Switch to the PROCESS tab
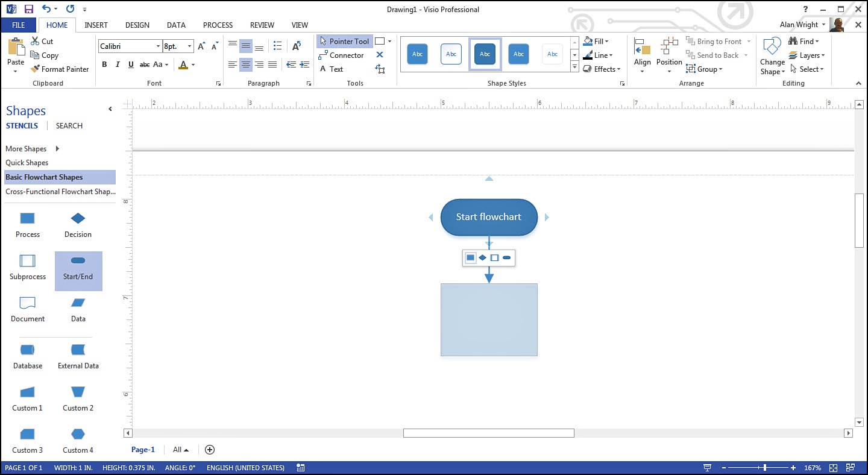Viewport: 868px width, 475px height. pyautogui.click(x=218, y=25)
